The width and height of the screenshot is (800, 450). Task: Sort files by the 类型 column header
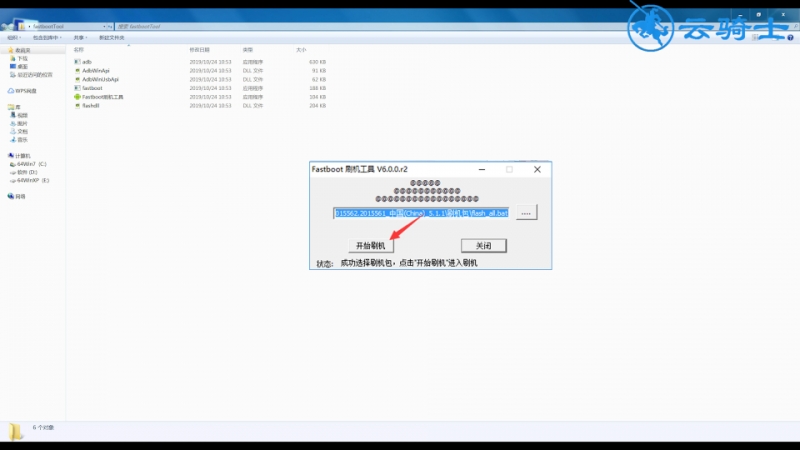coord(248,49)
